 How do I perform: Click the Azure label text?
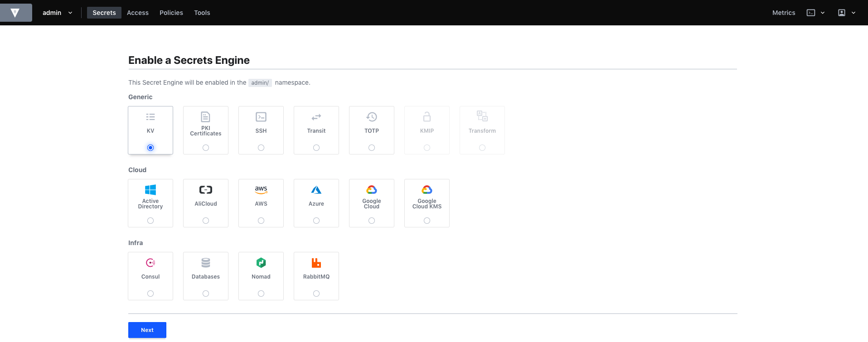pos(316,204)
